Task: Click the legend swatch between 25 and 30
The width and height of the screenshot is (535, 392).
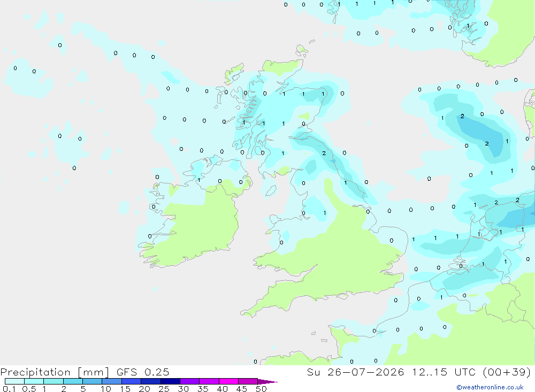Action: 170,381
